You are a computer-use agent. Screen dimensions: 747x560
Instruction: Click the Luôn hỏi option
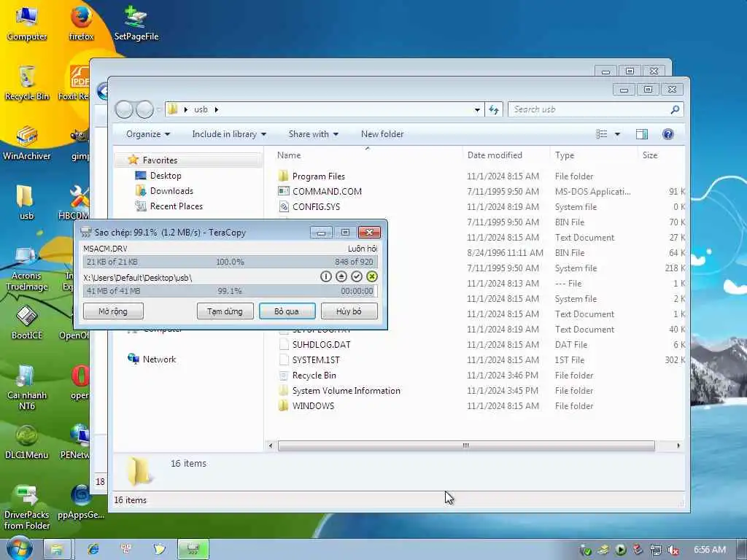[362, 249]
